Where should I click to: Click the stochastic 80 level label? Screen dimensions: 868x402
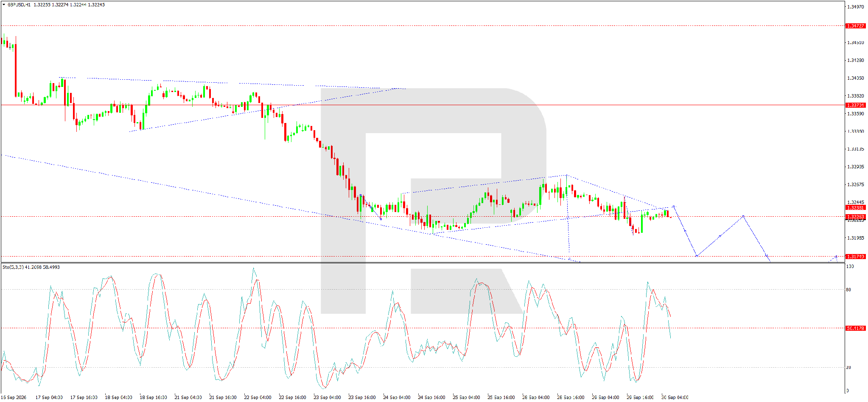(x=848, y=290)
